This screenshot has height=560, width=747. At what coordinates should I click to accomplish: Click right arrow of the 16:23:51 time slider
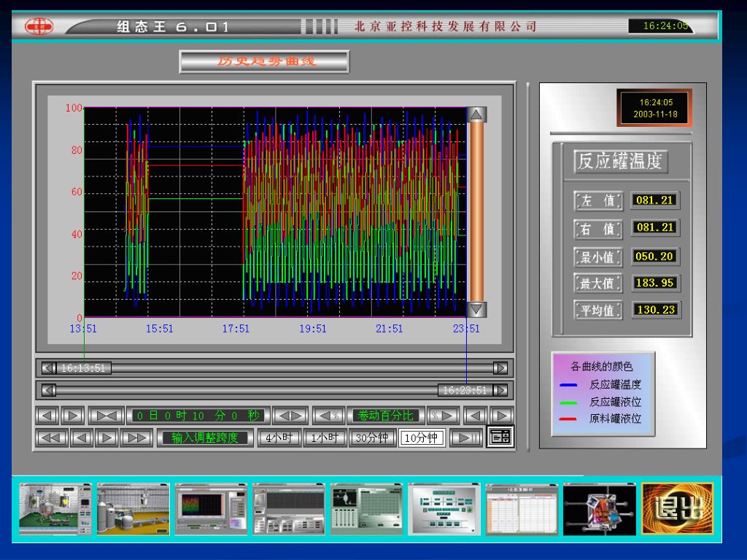500,391
